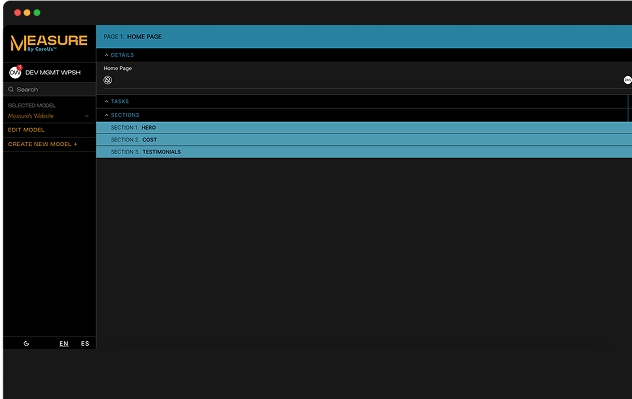The image size is (632, 399).
Task: Click the Edit Model button
Action: click(x=26, y=130)
